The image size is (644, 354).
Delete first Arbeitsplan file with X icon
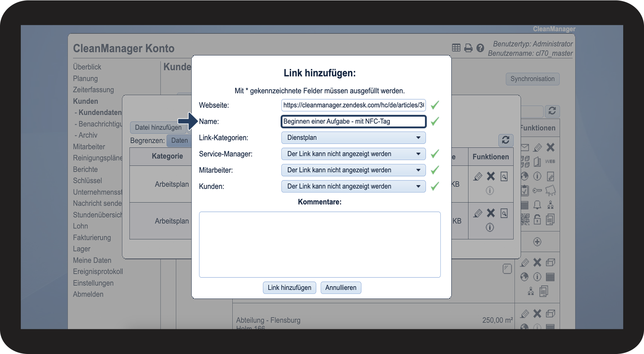tap(491, 176)
